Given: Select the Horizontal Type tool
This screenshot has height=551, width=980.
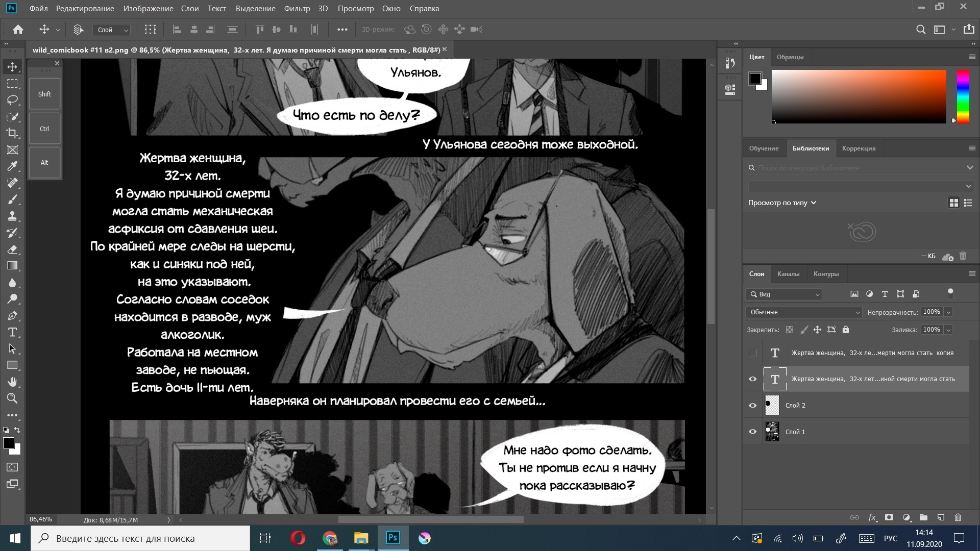Looking at the screenshot, I should [12, 332].
